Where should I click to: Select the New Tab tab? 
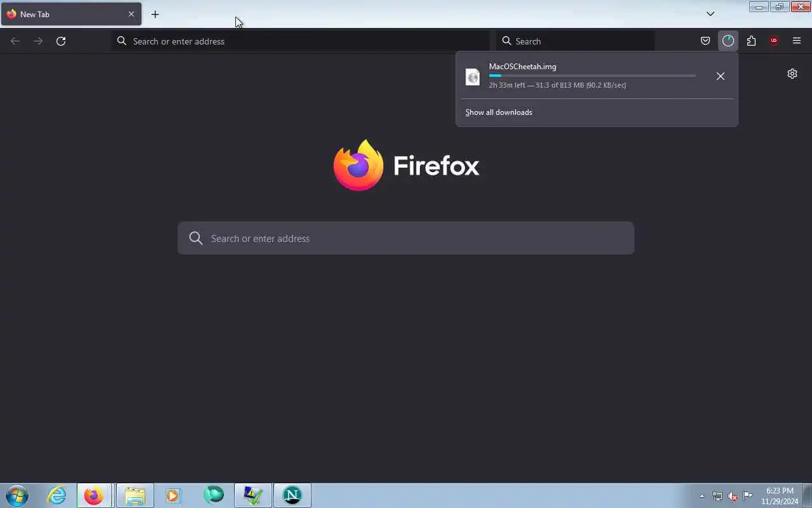(71, 14)
